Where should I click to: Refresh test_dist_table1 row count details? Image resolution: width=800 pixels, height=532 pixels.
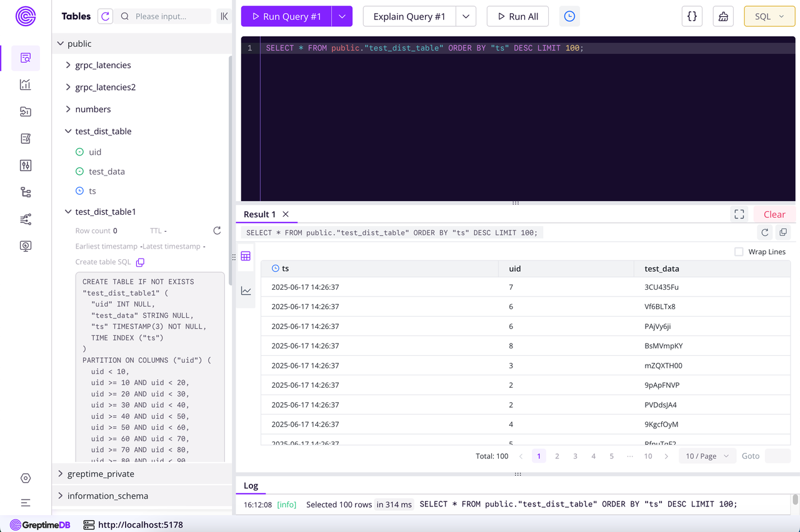pos(217,230)
